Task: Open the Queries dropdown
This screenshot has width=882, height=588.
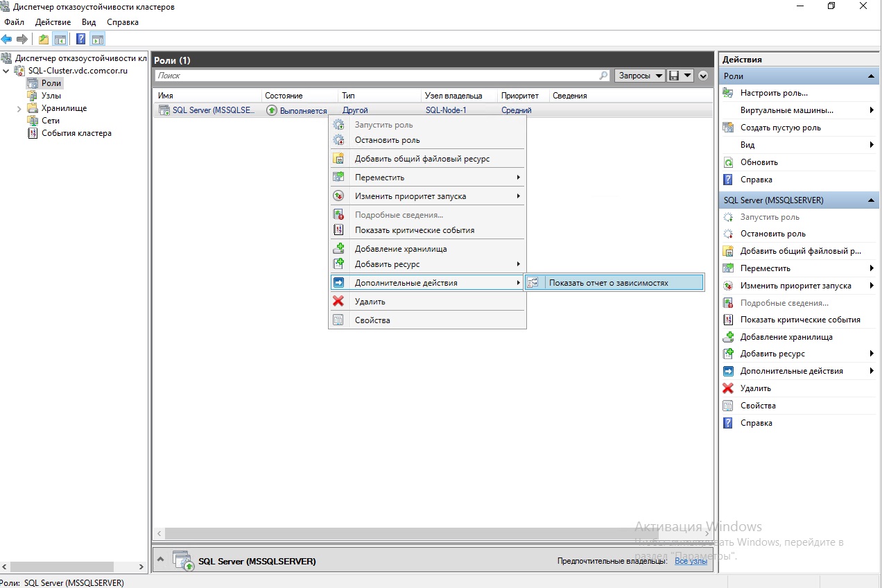Action: click(640, 75)
